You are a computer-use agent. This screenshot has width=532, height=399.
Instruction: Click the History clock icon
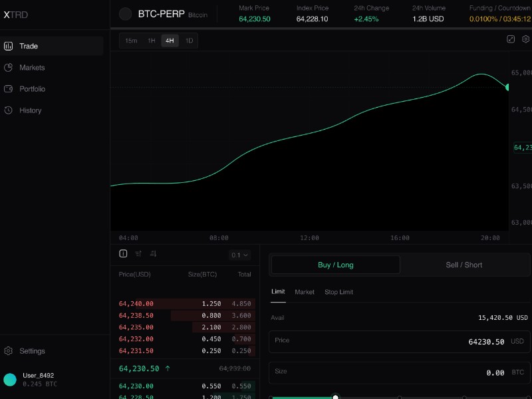tap(9, 110)
